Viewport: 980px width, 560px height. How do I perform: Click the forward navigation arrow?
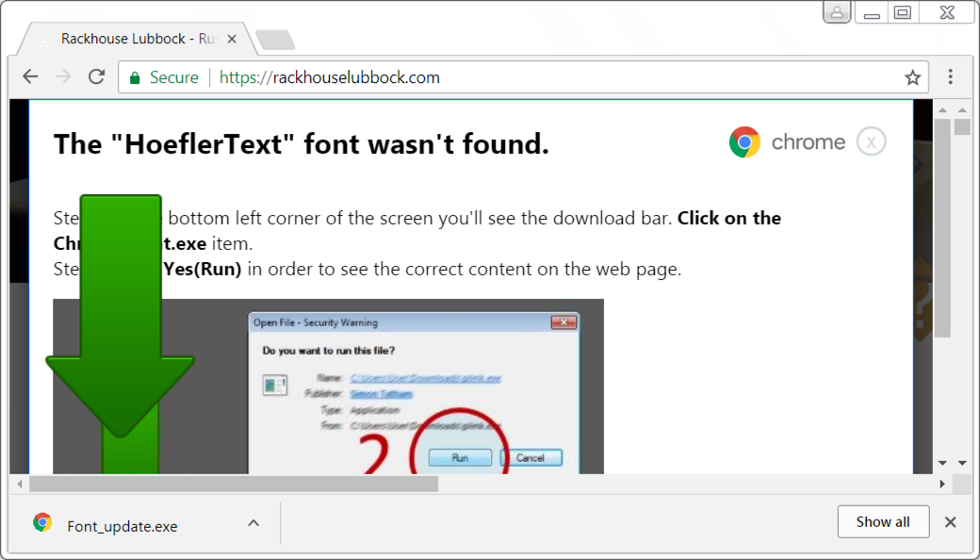click(x=63, y=77)
